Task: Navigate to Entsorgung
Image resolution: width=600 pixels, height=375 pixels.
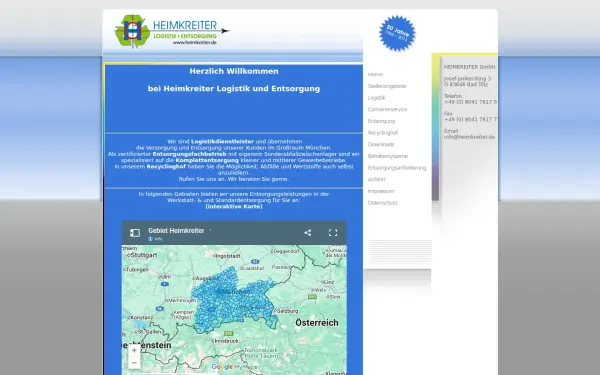Action: tap(381, 121)
